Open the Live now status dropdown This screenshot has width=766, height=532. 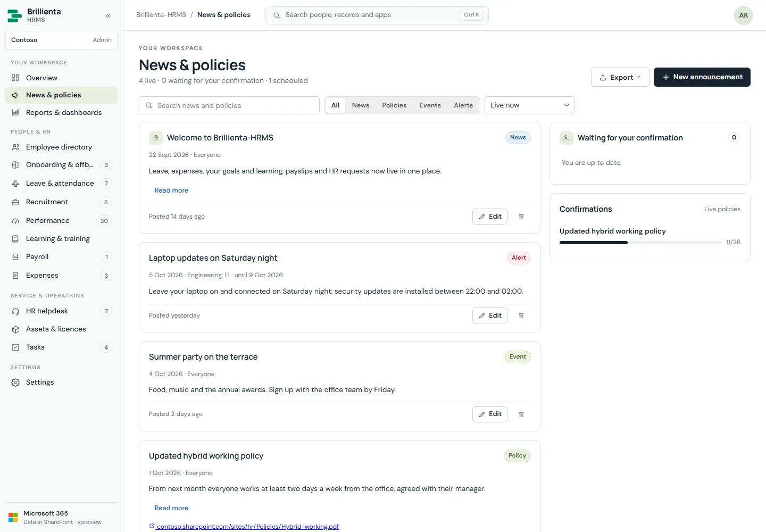tap(530, 105)
